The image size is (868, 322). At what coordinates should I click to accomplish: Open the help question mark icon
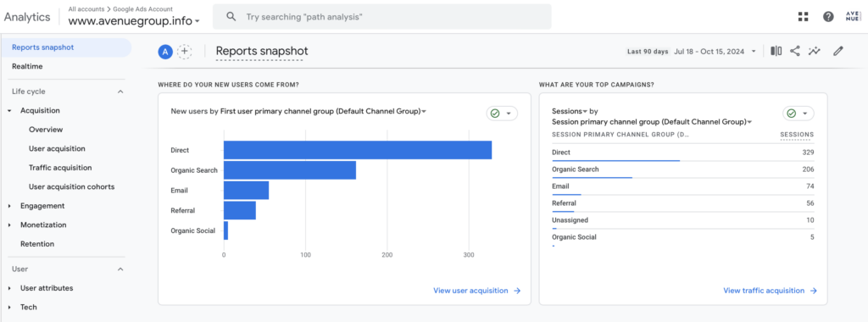(x=828, y=17)
